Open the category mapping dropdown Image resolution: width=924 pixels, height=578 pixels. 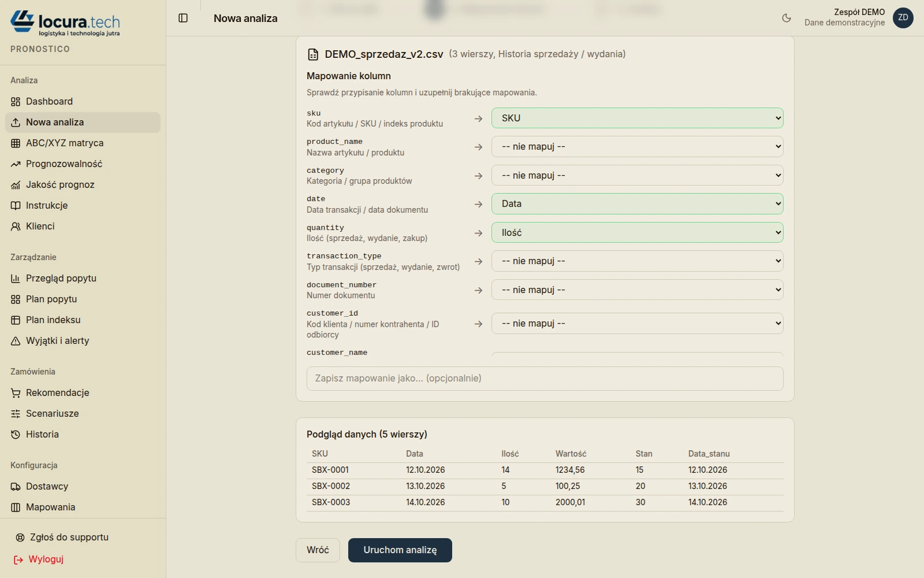pyautogui.click(x=637, y=175)
